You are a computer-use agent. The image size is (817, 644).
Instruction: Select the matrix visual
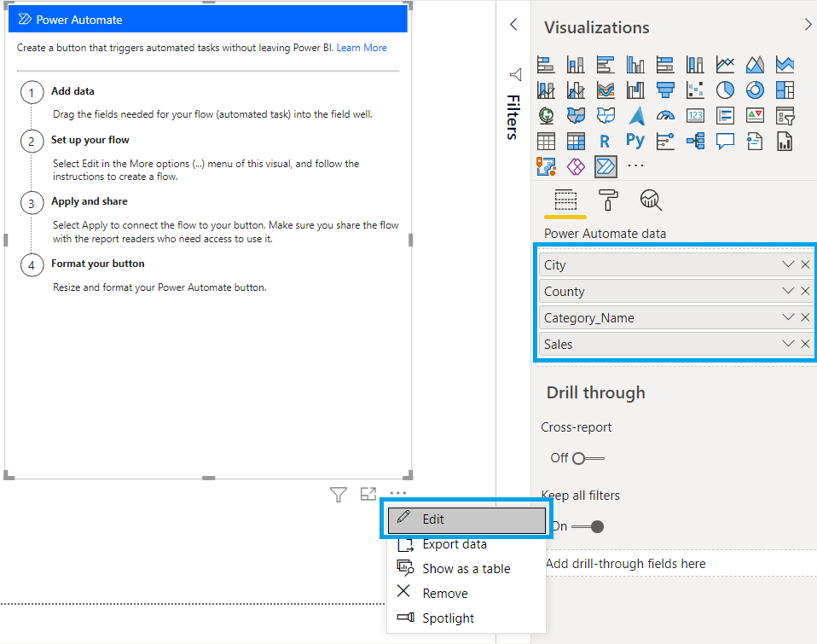coord(576,141)
